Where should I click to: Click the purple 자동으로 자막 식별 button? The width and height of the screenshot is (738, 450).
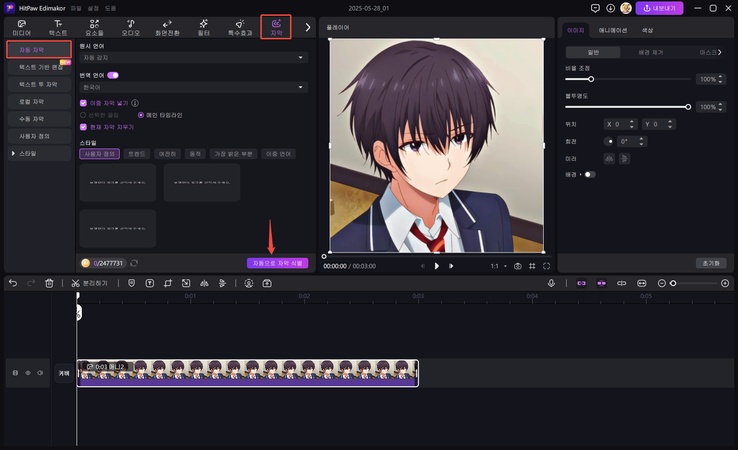277,263
